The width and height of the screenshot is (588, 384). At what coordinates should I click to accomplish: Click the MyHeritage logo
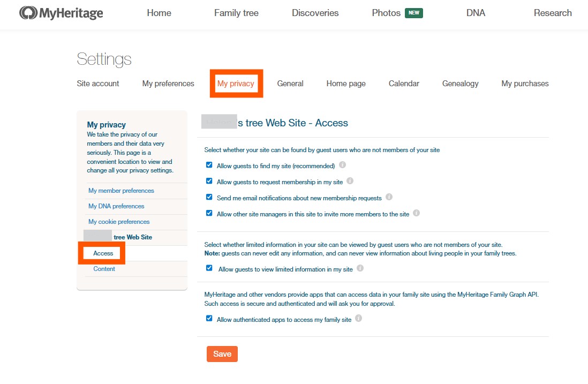point(61,13)
